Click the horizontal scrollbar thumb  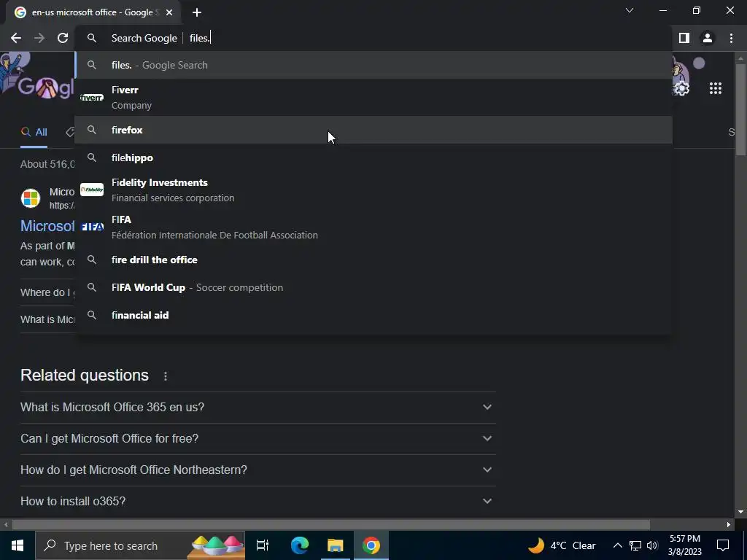coord(331,525)
